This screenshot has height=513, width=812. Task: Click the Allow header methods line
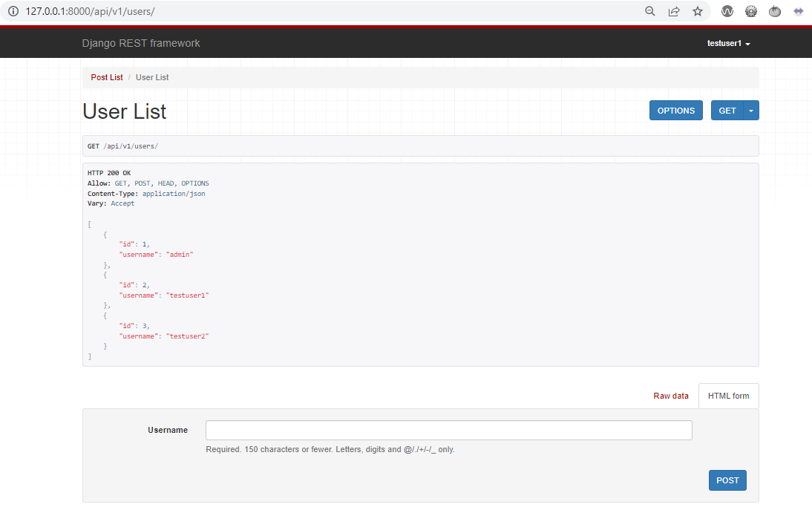(x=148, y=183)
